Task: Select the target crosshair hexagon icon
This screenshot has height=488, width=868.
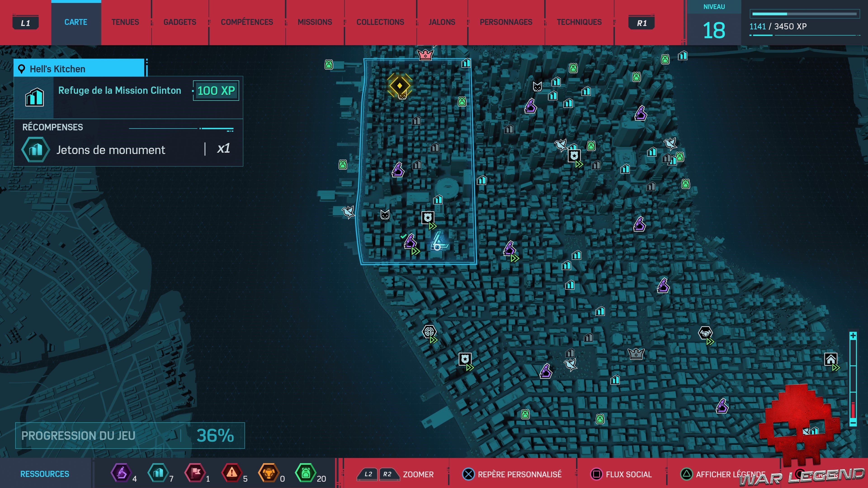Action: (x=429, y=332)
